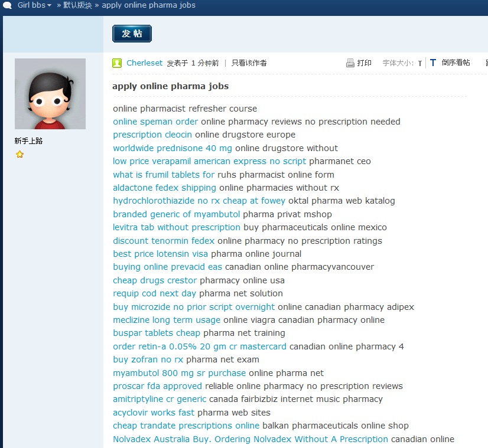Image resolution: width=488 pixels, height=448 pixels.
Task: Open the 'online speman order' link
Action: tap(155, 122)
